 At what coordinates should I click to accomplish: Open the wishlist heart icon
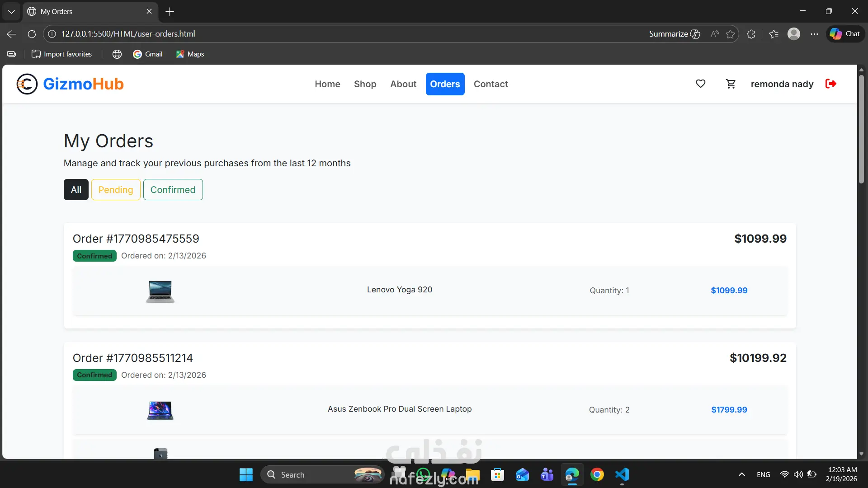700,84
